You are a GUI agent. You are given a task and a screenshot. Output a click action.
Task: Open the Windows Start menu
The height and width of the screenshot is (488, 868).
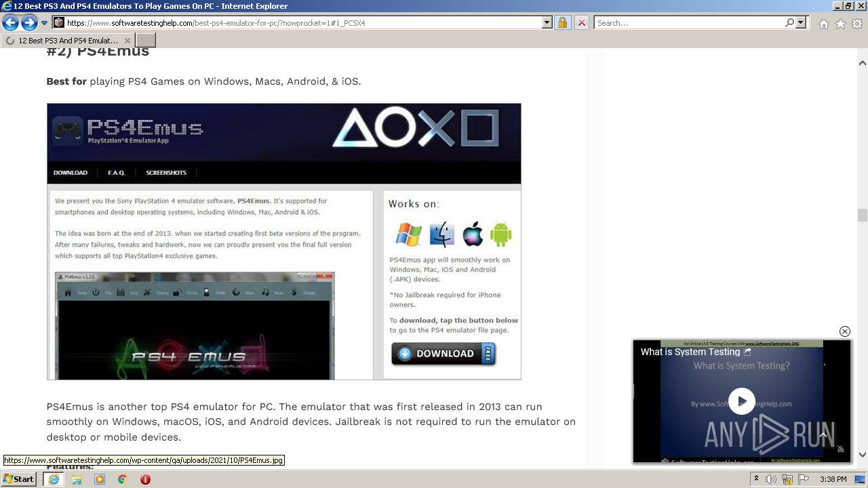pos(19,479)
